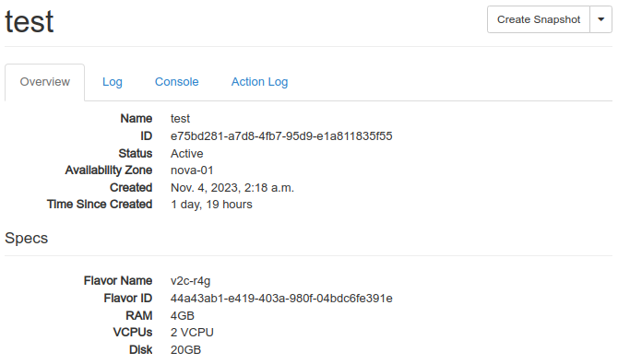Expand the dropdown arrow beside Create Snapshot
The image size is (618, 364).
pyautogui.click(x=601, y=19)
